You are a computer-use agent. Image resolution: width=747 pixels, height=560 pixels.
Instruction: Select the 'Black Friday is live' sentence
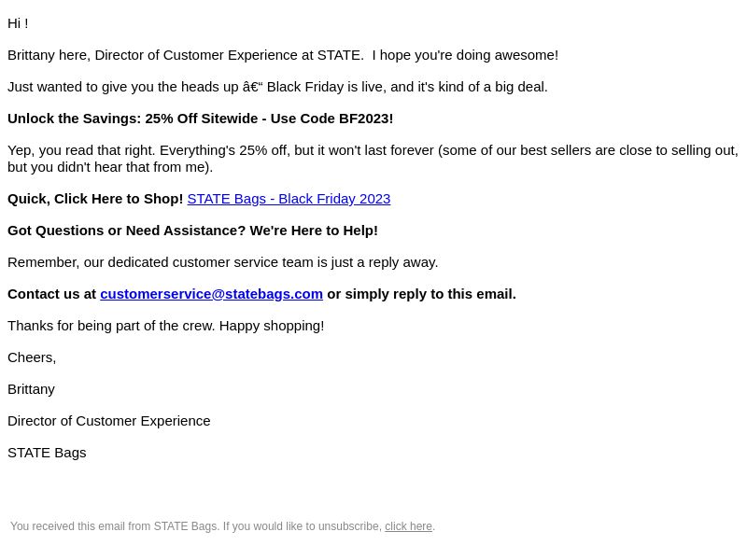pos(277,87)
